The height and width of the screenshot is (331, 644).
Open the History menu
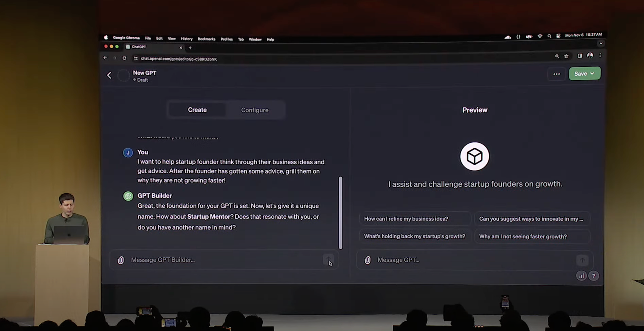[x=187, y=39]
